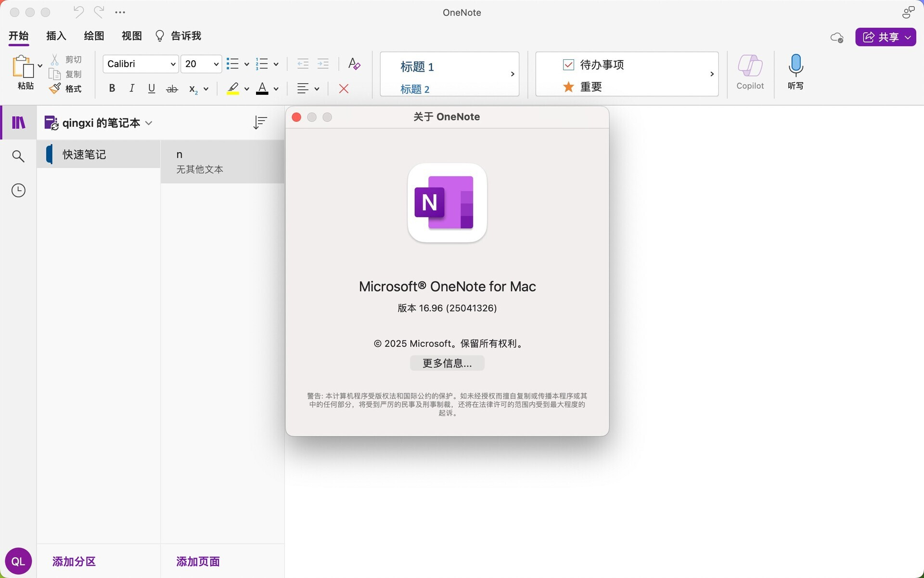Toggle italic formatting
The height and width of the screenshot is (578, 924).
click(131, 88)
